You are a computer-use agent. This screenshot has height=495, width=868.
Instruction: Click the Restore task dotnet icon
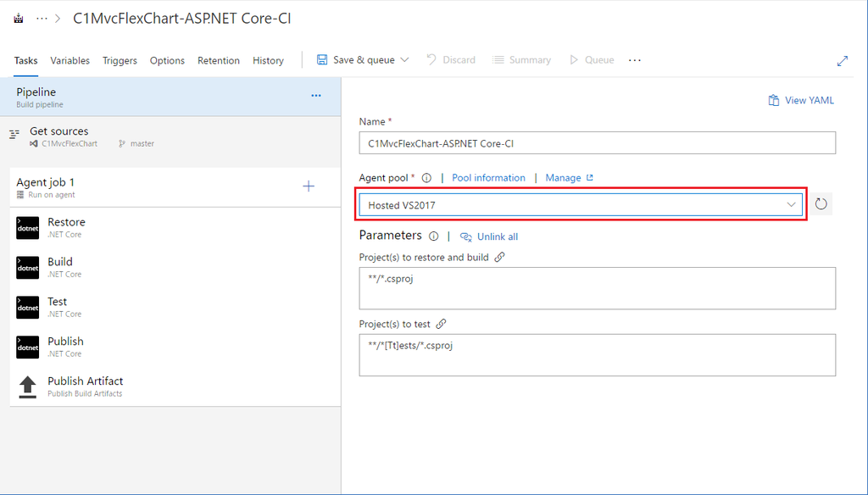pos(28,228)
